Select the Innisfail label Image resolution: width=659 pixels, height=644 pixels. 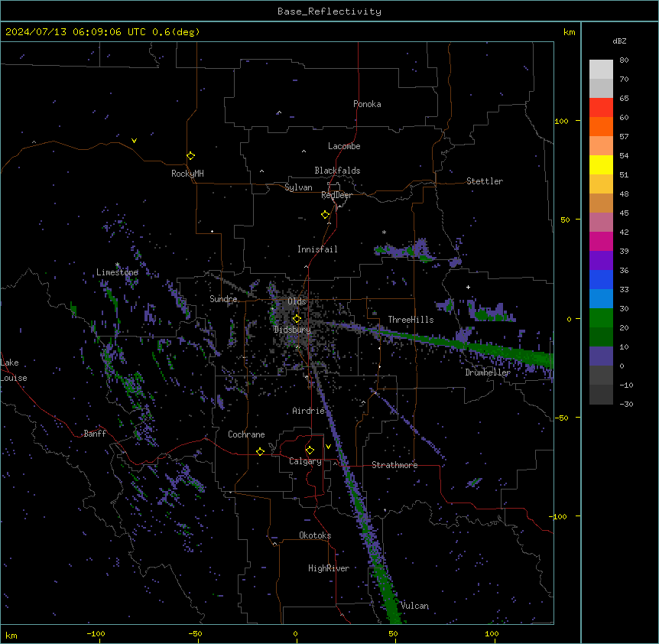[317, 249]
